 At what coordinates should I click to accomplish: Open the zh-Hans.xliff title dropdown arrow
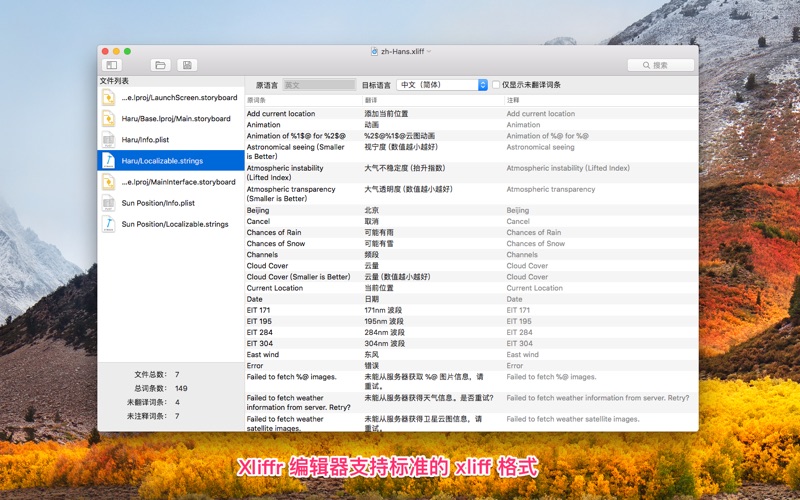429,50
